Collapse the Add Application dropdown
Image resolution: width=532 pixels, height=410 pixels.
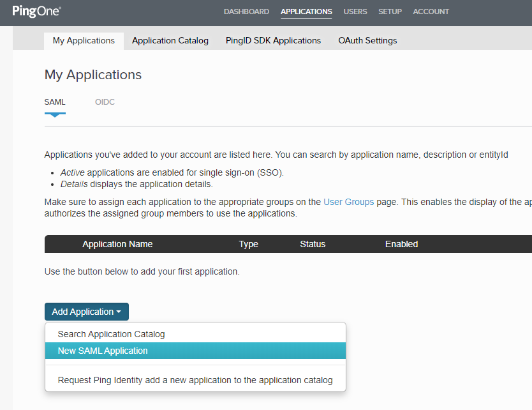point(87,312)
